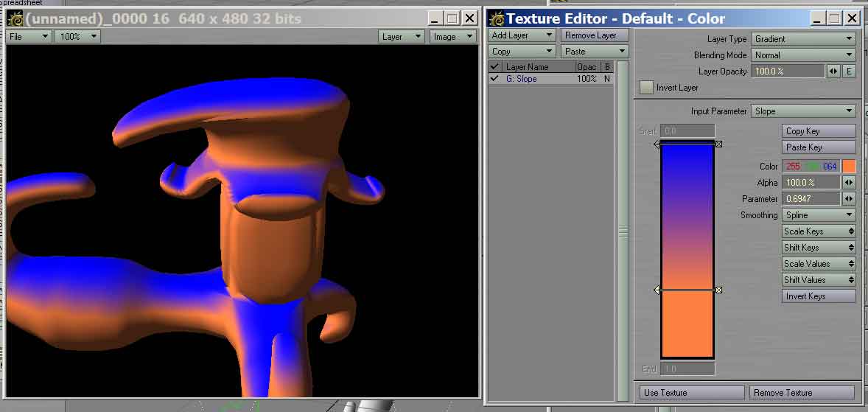Image resolution: width=868 pixels, height=412 pixels.
Task: Click the Invert Keys button
Action: click(x=819, y=296)
